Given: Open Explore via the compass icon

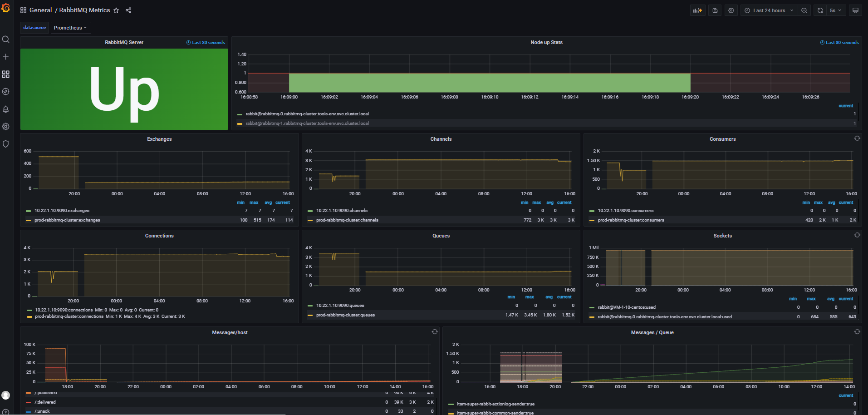Looking at the screenshot, I should [6, 92].
